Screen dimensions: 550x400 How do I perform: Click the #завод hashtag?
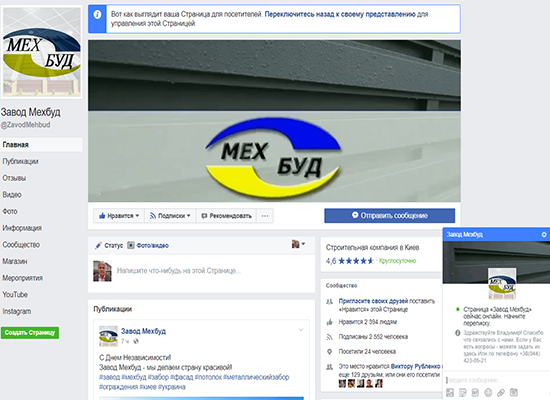click(x=109, y=377)
